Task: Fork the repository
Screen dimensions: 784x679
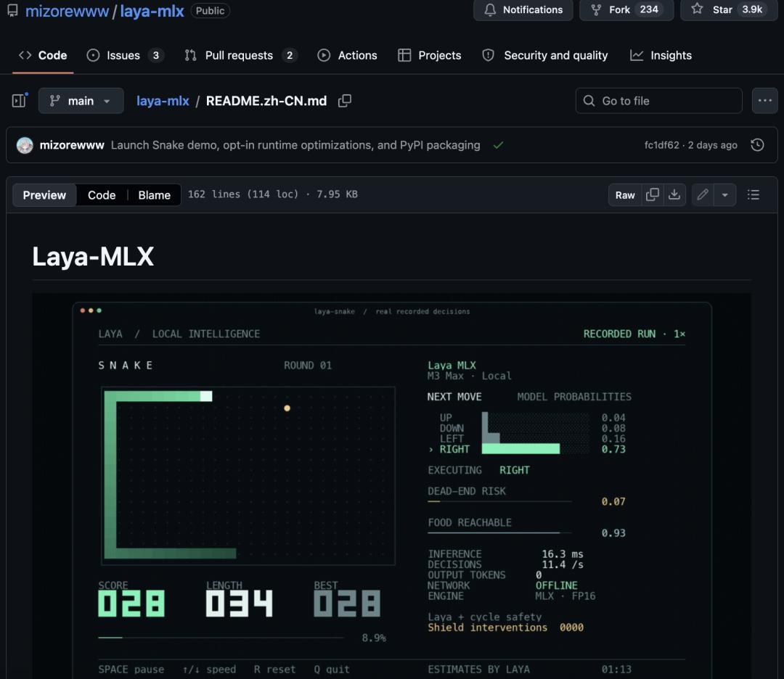Action: pos(626,9)
